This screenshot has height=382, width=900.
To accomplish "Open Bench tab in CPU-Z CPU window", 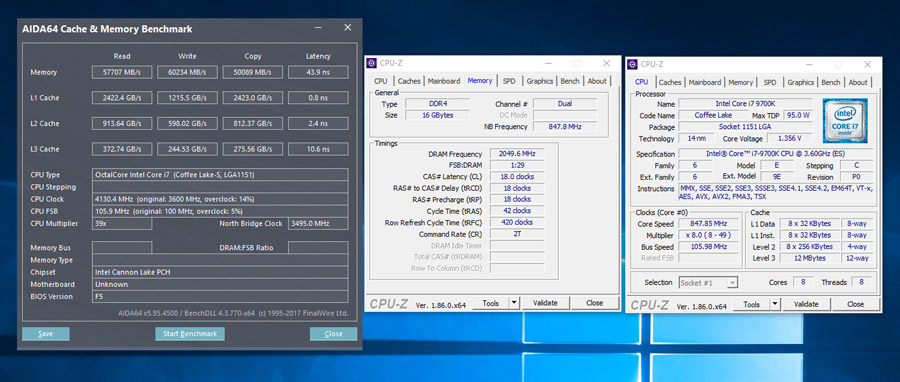I will click(831, 83).
